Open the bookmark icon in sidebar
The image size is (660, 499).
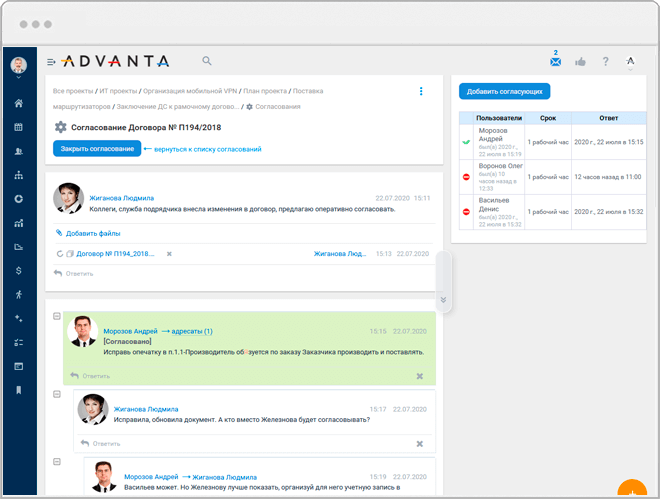point(19,390)
